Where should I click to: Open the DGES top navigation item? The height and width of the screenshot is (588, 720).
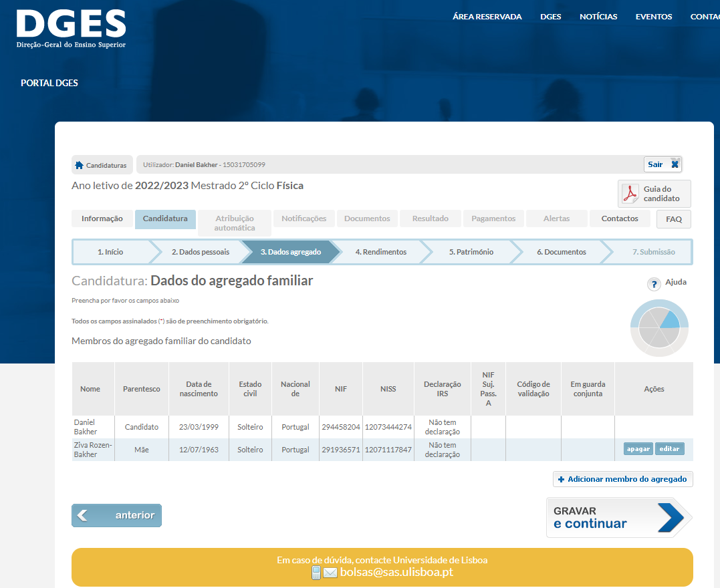click(551, 17)
